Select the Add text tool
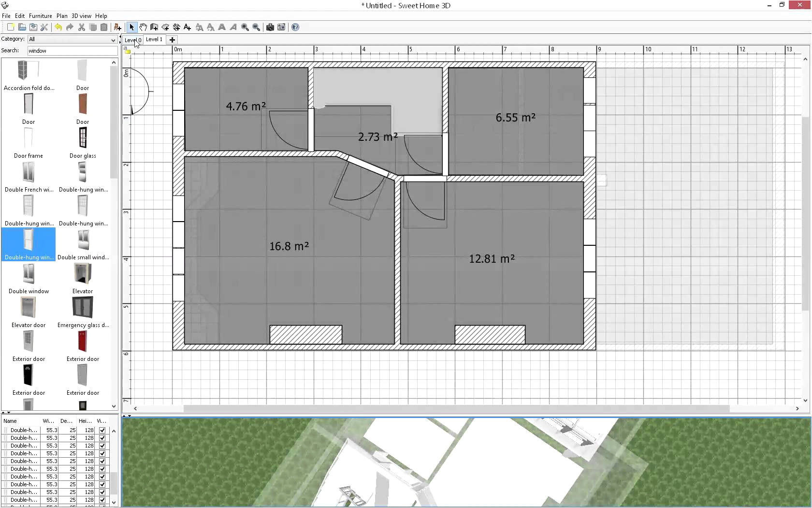 pos(188,27)
